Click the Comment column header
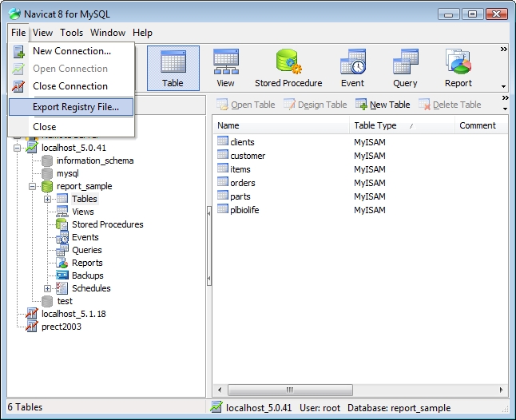The height and width of the screenshot is (420, 516). click(482, 125)
